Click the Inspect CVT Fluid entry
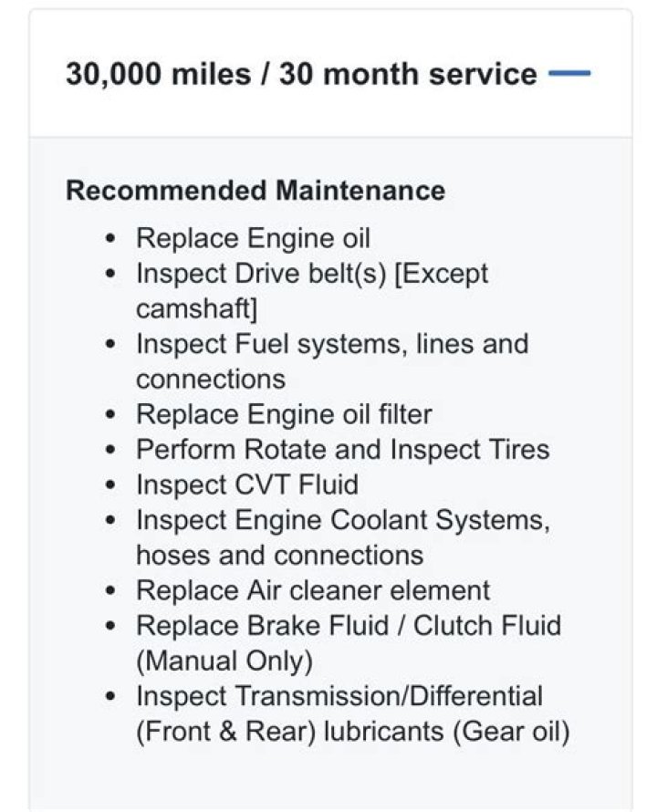 pyautogui.click(x=246, y=484)
